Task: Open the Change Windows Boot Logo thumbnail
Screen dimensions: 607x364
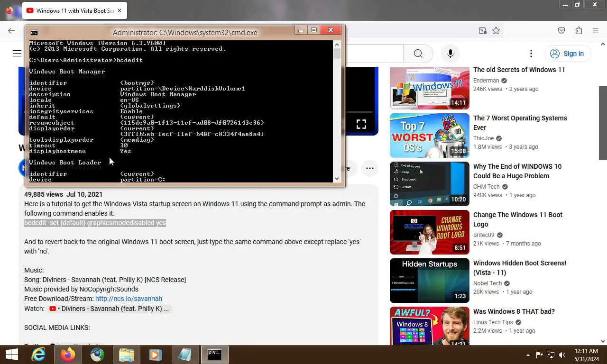Action: point(430,233)
